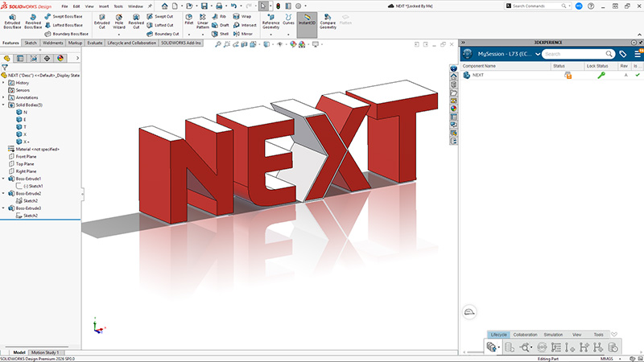644x362 pixels.
Task: Choose Swept Boss/Base feature
Action: [x=64, y=16]
